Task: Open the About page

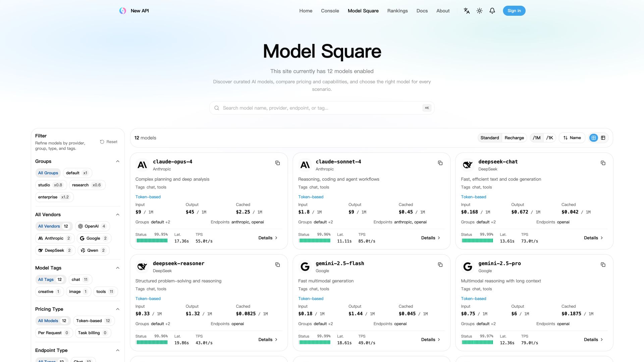Action: [443, 11]
